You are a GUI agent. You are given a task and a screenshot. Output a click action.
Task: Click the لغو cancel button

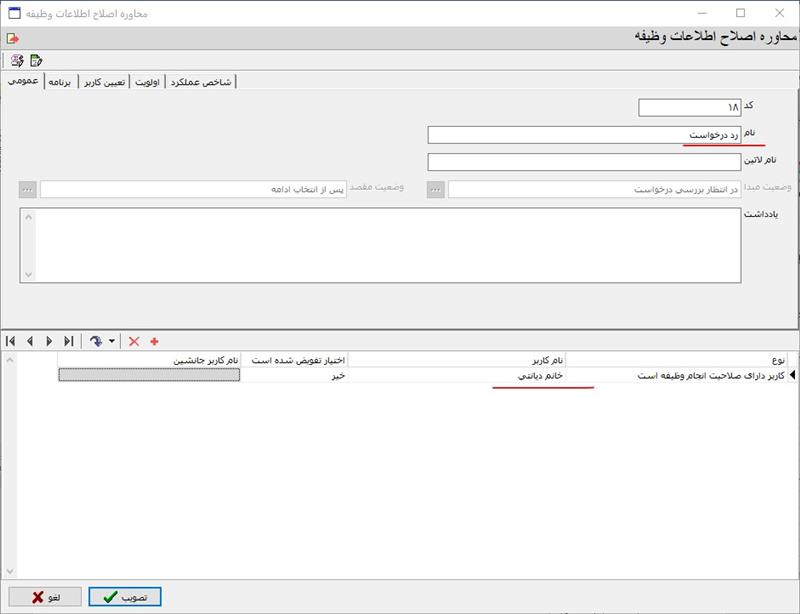(x=44, y=597)
